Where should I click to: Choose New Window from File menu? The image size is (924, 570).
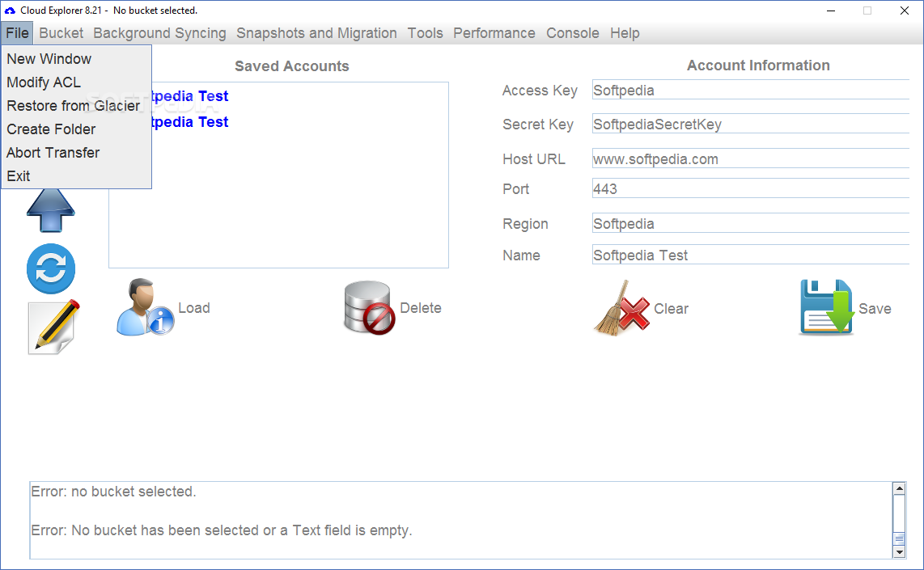coord(76,59)
